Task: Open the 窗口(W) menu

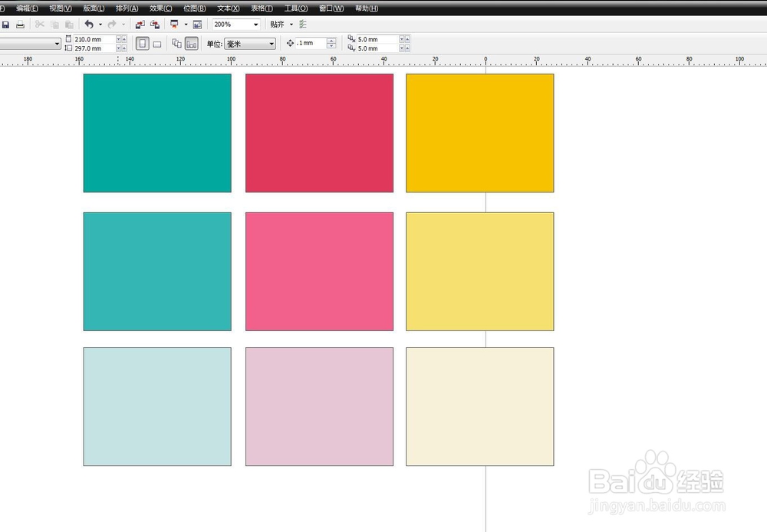Action: [331, 8]
